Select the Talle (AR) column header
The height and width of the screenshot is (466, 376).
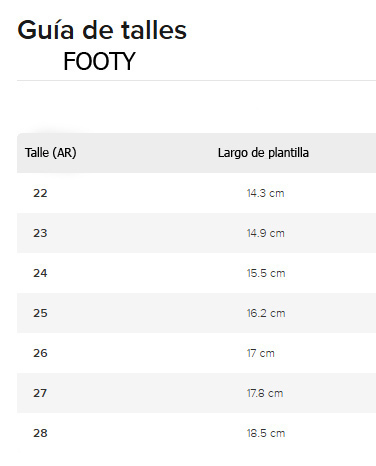(x=51, y=153)
